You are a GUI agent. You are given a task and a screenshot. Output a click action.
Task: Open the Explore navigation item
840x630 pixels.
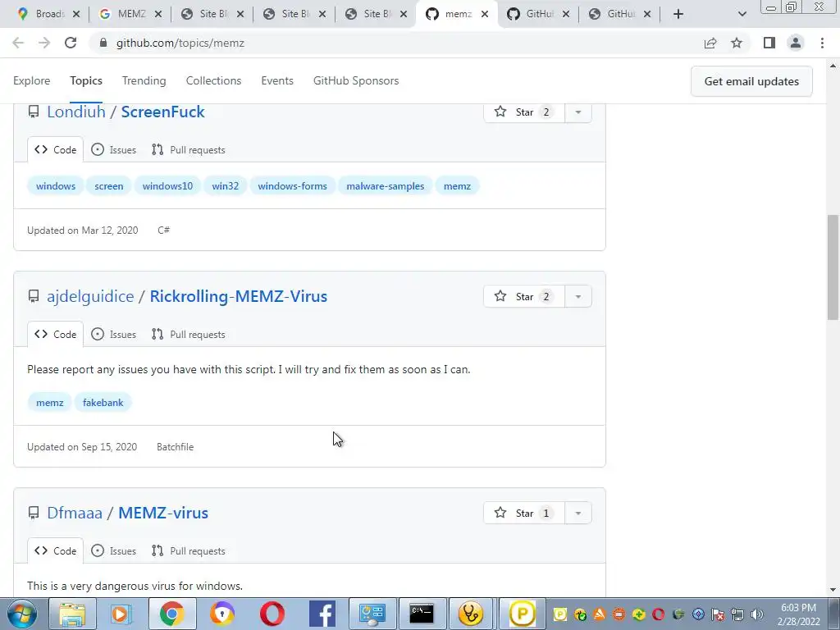(32, 81)
